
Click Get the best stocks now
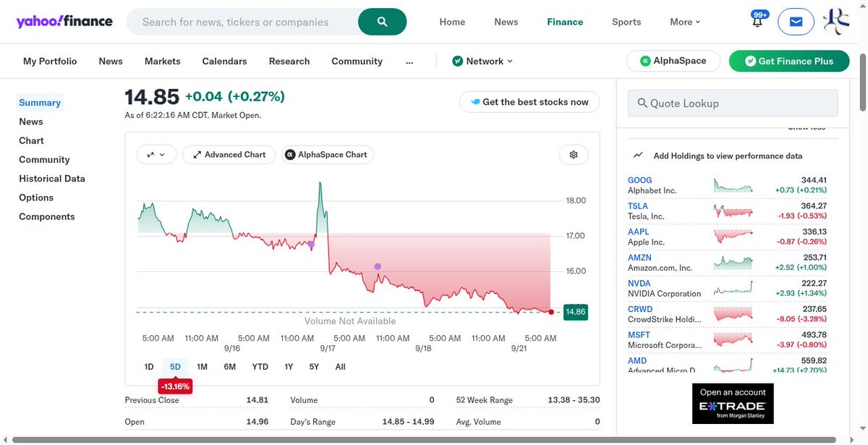529,102
